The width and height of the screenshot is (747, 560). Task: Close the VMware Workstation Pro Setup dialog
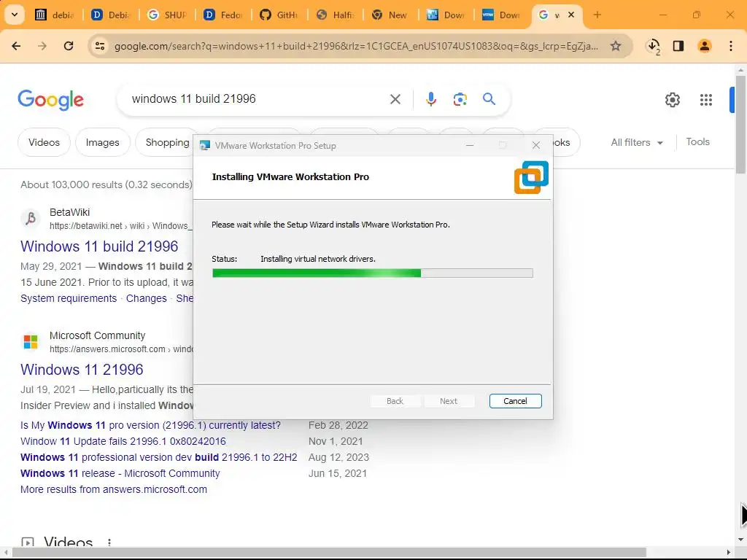pos(536,145)
